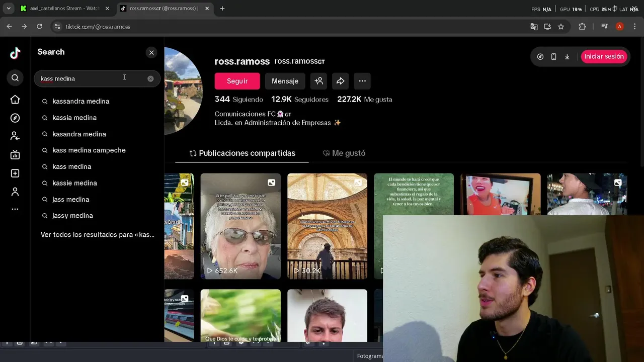Image resolution: width=644 pixels, height=362 pixels.
Task: Go to Home feed icon
Action: (x=15, y=100)
